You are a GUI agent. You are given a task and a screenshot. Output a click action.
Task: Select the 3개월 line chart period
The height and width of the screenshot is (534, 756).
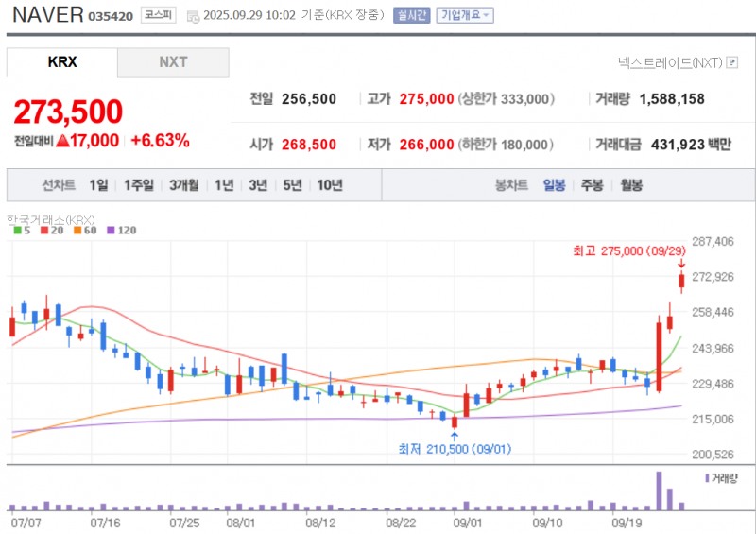tap(183, 185)
